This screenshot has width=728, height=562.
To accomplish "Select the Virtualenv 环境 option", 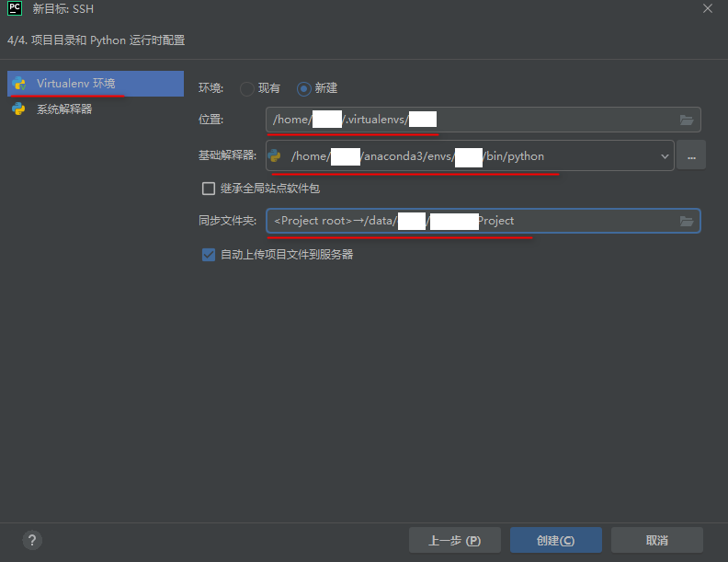I will pos(96,84).
